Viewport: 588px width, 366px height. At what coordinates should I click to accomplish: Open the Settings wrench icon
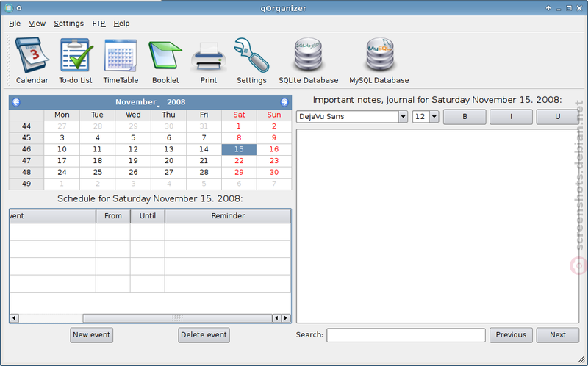pos(251,60)
